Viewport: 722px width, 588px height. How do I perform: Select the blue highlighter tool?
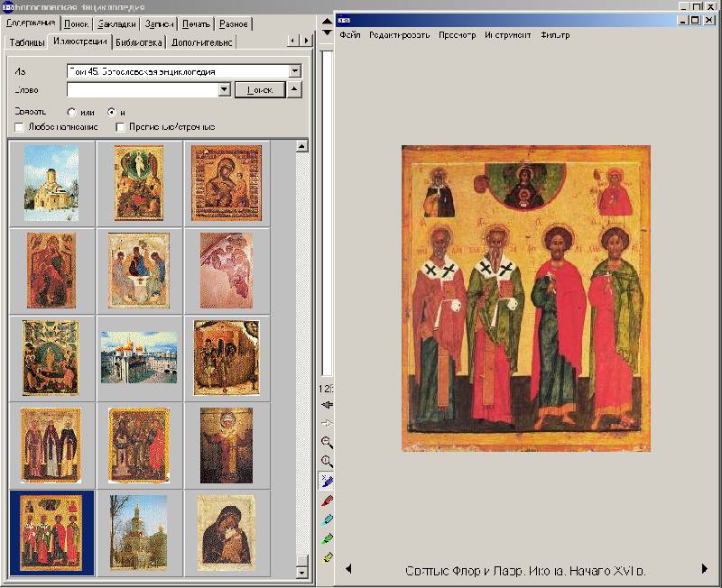(327, 482)
